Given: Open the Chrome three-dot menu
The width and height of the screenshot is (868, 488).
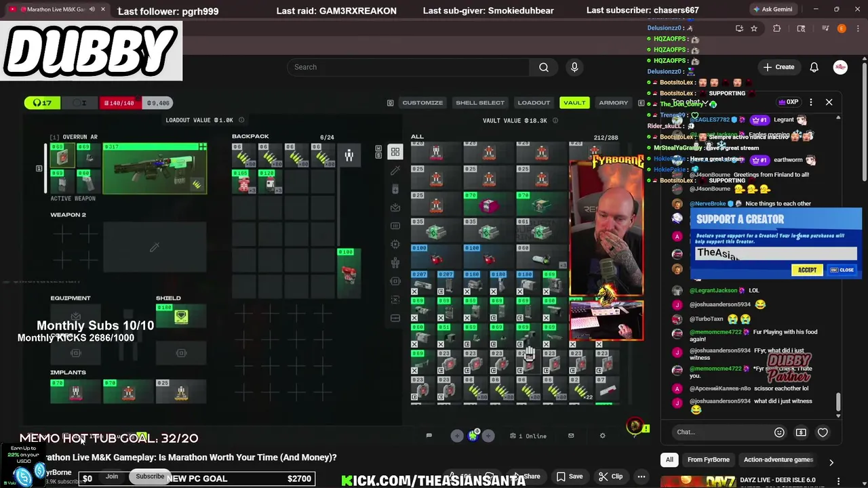Looking at the screenshot, I should click(x=856, y=28).
